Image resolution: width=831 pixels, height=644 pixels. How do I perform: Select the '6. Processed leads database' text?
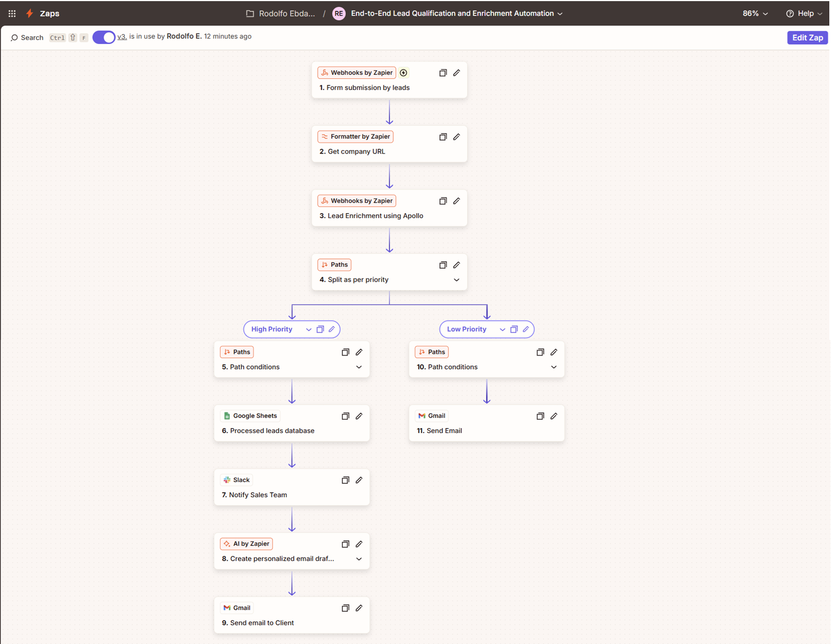(268, 431)
